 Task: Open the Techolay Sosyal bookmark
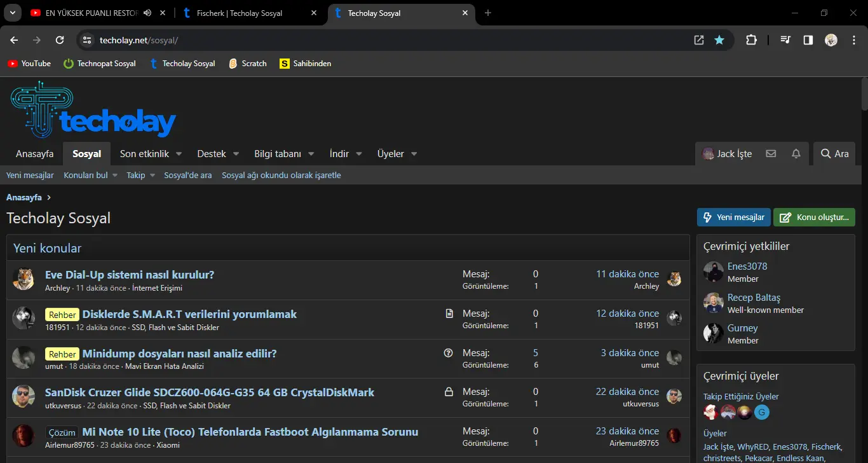pyautogui.click(x=182, y=64)
